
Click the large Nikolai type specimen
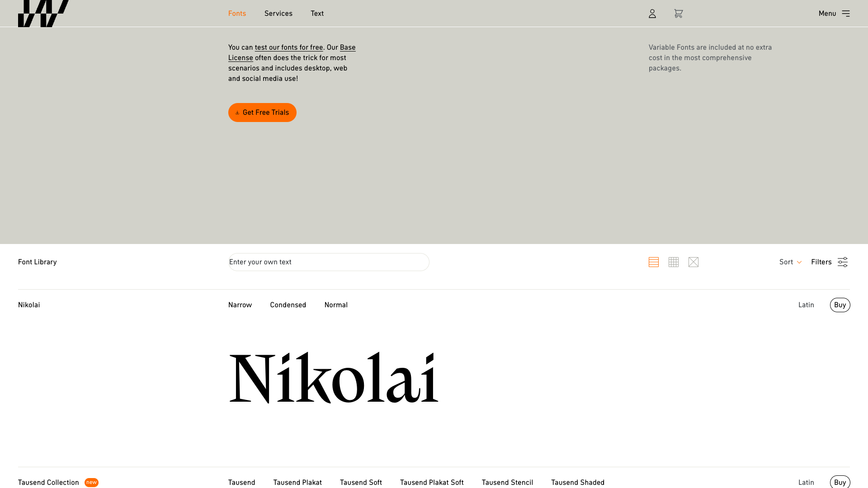(334, 378)
